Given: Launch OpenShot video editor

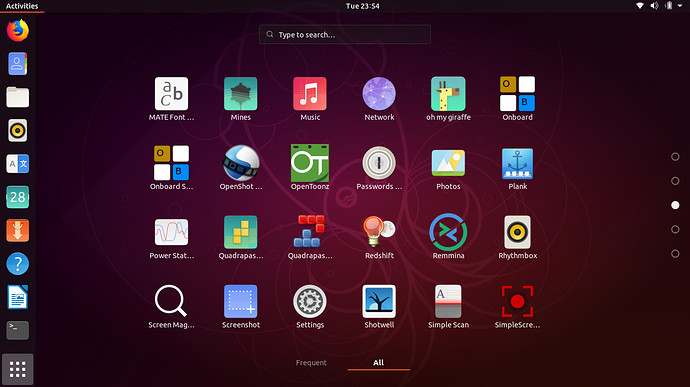Looking at the screenshot, I should [240, 163].
